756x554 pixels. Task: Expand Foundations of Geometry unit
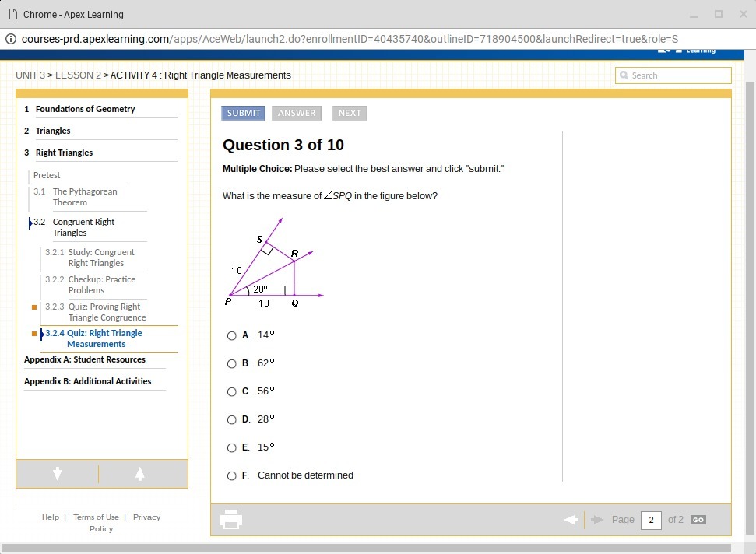pos(85,109)
